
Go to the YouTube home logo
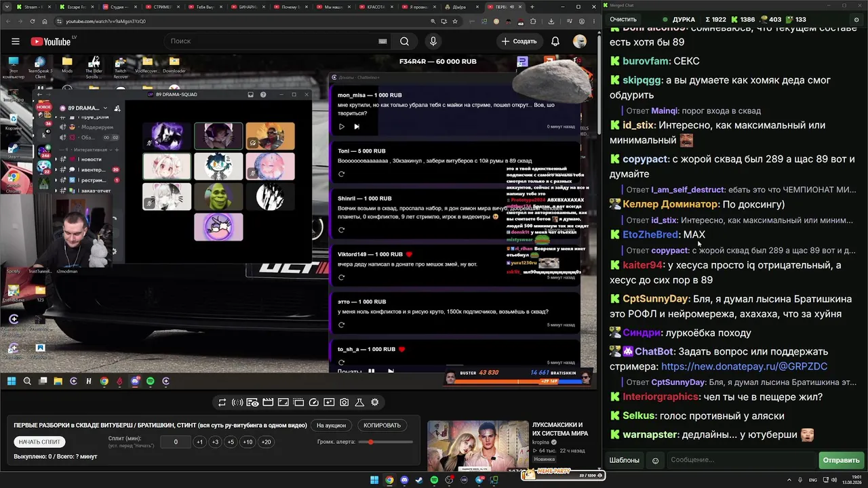tap(51, 41)
